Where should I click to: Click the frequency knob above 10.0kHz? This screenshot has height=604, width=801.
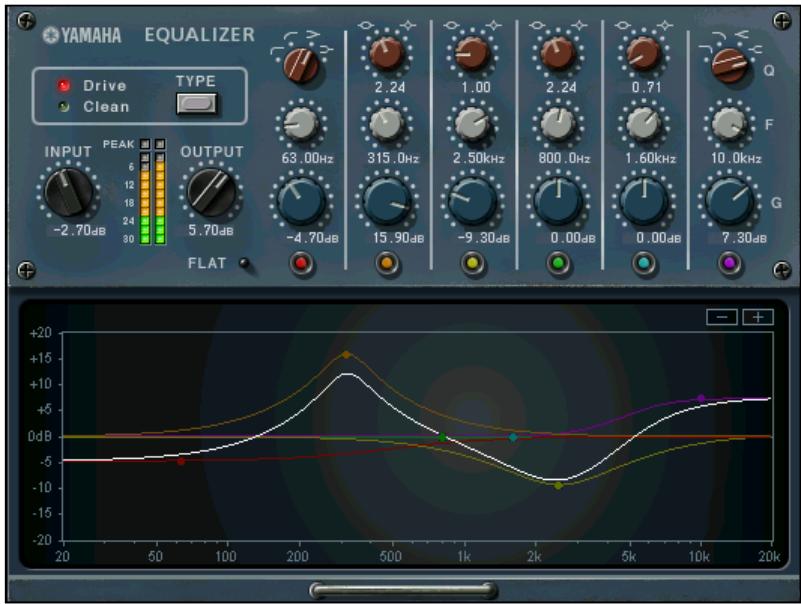tap(729, 124)
